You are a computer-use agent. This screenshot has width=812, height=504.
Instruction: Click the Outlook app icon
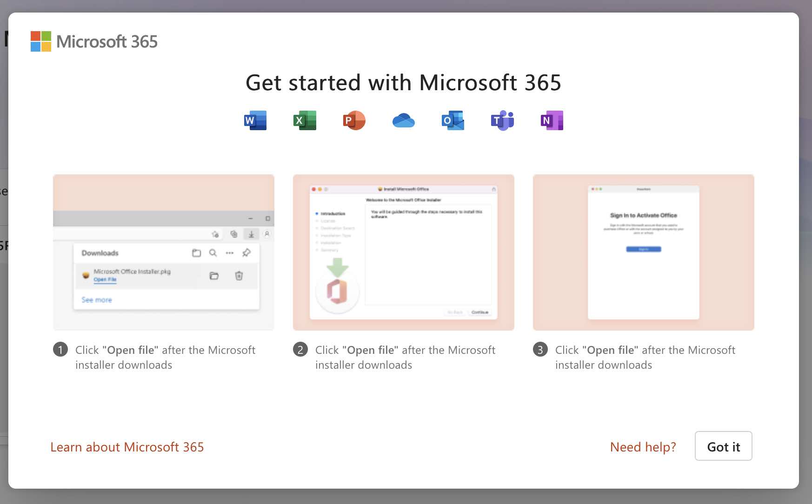point(453,120)
